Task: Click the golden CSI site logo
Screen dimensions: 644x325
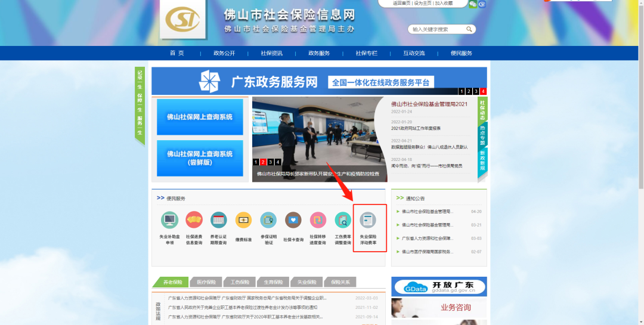Action: [x=182, y=19]
